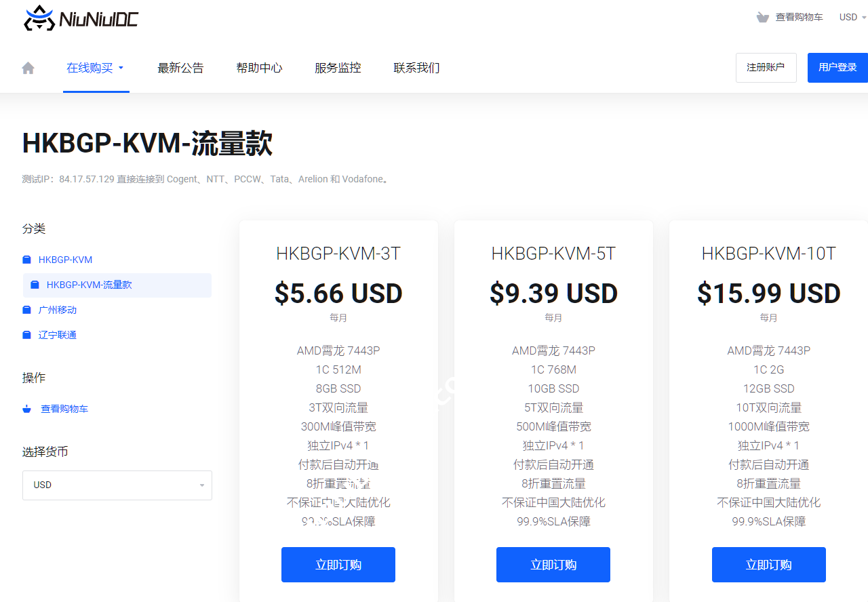Open the USD selector under 选择货币
This screenshot has height=602, width=868.
click(x=117, y=485)
